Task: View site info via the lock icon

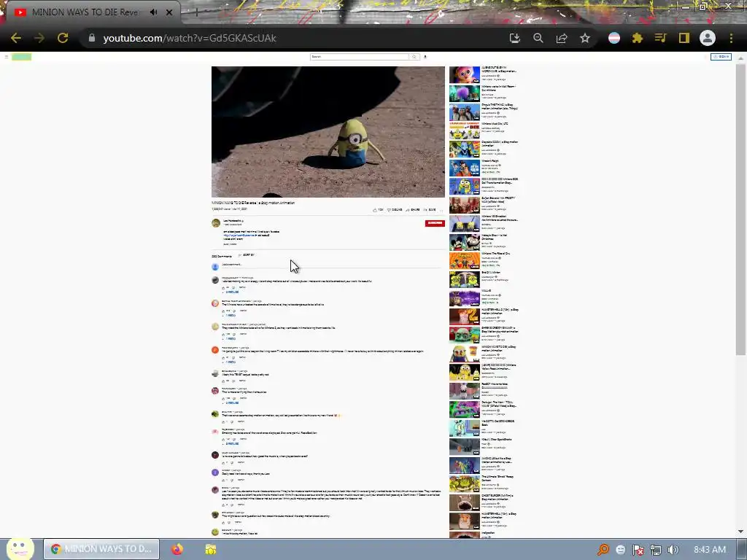Action: pos(92,38)
